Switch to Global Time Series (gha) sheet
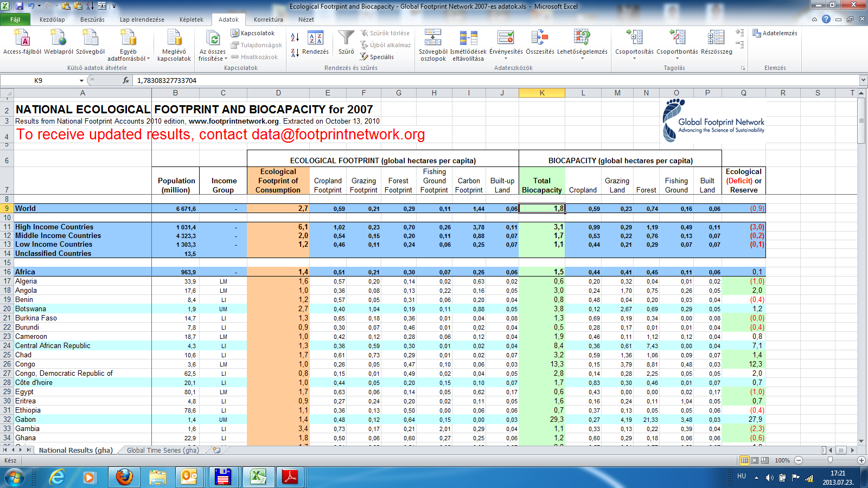Screen dimensions: 868x488 [163, 450]
